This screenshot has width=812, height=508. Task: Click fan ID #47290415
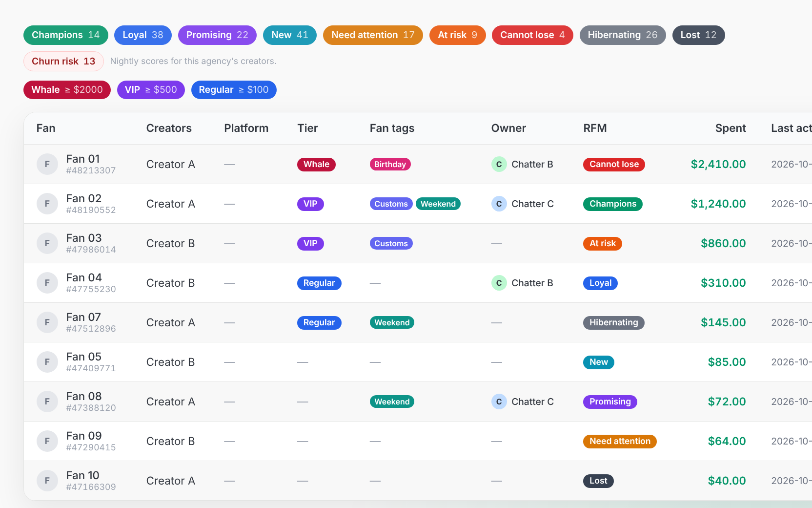[x=91, y=447]
